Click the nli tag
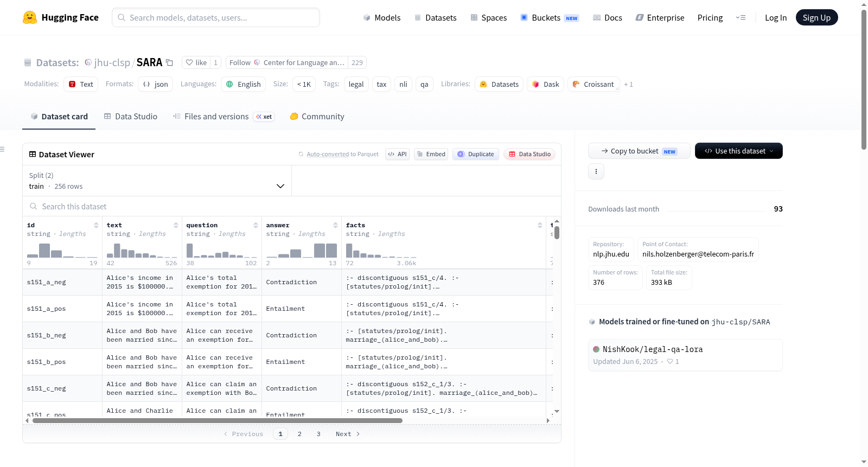Viewport: 868px width, 467px height. click(x=403, y=84)
